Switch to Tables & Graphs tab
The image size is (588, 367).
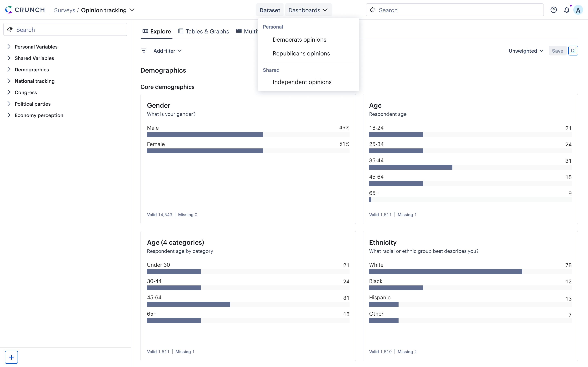click(204, 31)
